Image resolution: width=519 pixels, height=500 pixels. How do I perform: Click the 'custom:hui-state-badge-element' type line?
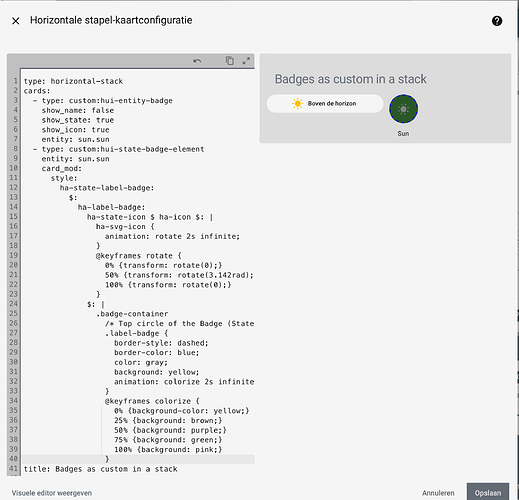(118, 149)
